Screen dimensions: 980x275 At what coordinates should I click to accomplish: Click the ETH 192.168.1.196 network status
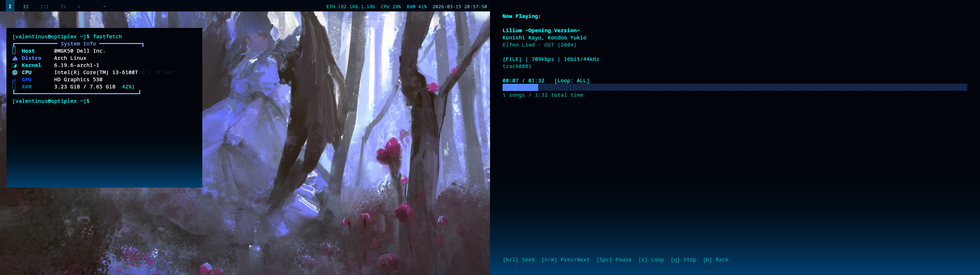pos(350,7)
